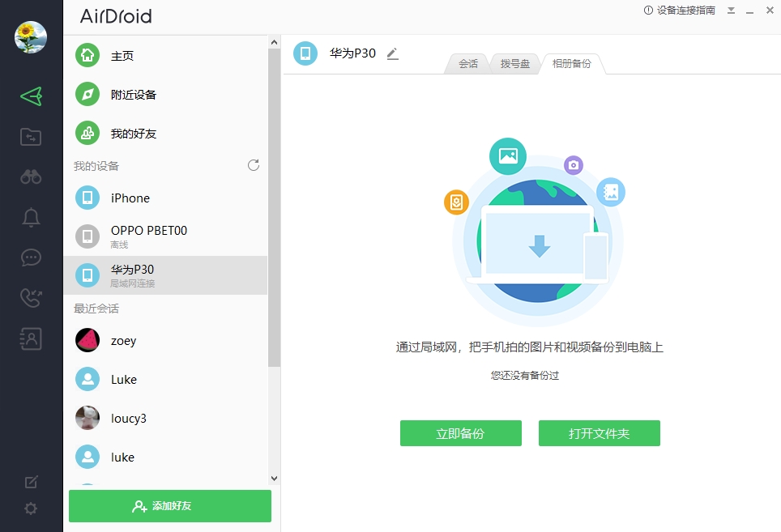Open the 设备连接指南 connection guide link
781x532 pixels.
click(680, 11)
